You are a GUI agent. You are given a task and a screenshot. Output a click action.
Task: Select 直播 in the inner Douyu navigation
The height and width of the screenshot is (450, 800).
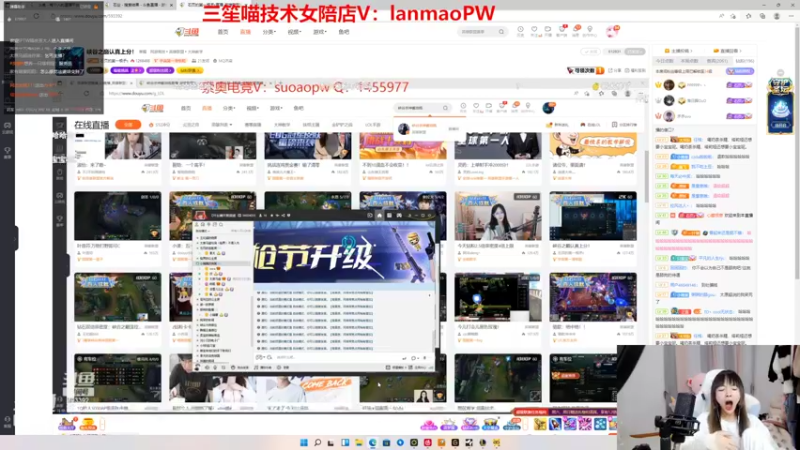click(207, 108)
